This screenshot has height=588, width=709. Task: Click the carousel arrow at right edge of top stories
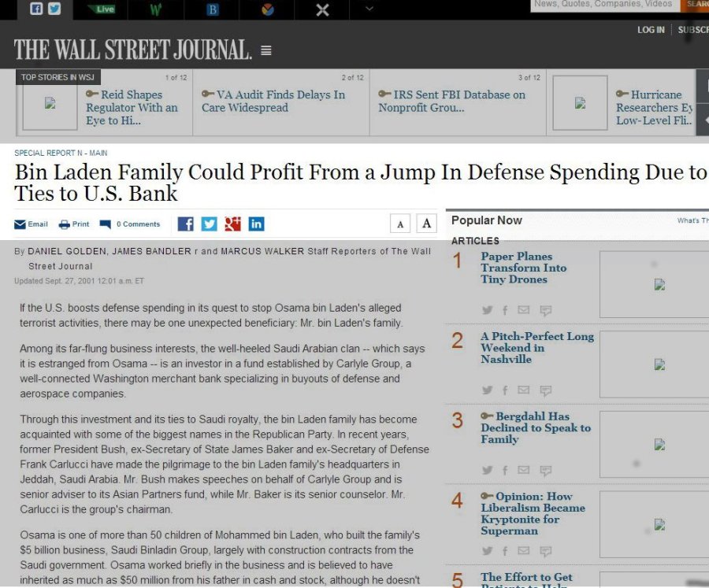coord(703,120)
